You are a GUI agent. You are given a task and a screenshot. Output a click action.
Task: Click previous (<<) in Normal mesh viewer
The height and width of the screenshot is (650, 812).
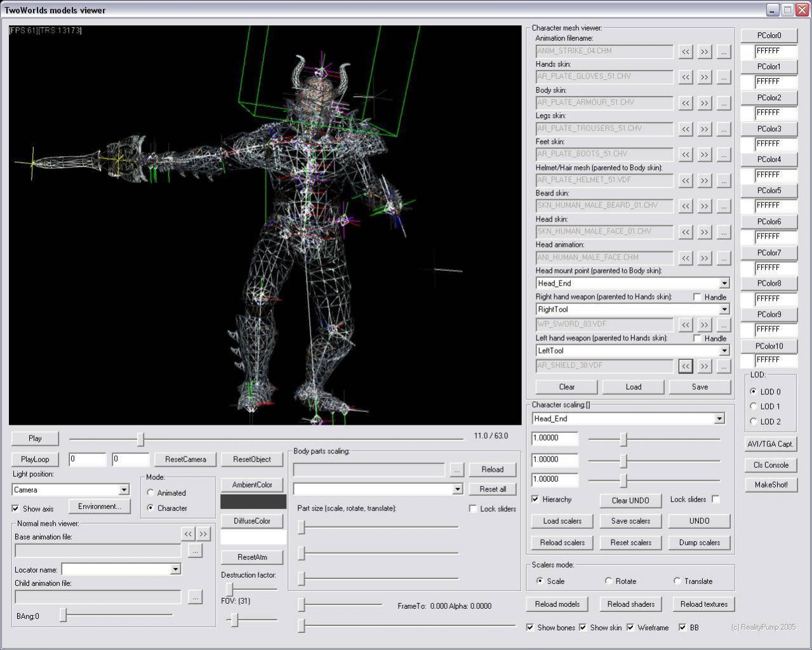tap(188, 534)
